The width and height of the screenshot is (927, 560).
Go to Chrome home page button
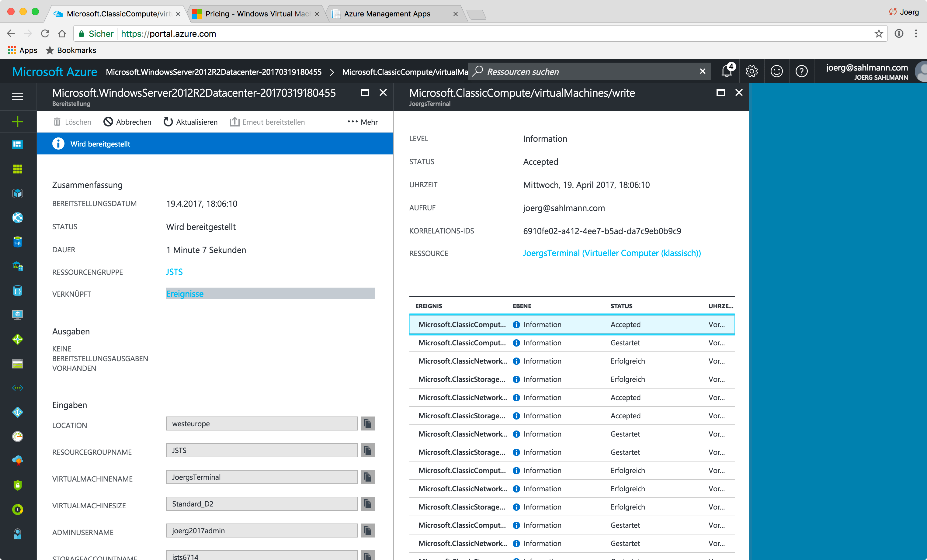[62, 34]
